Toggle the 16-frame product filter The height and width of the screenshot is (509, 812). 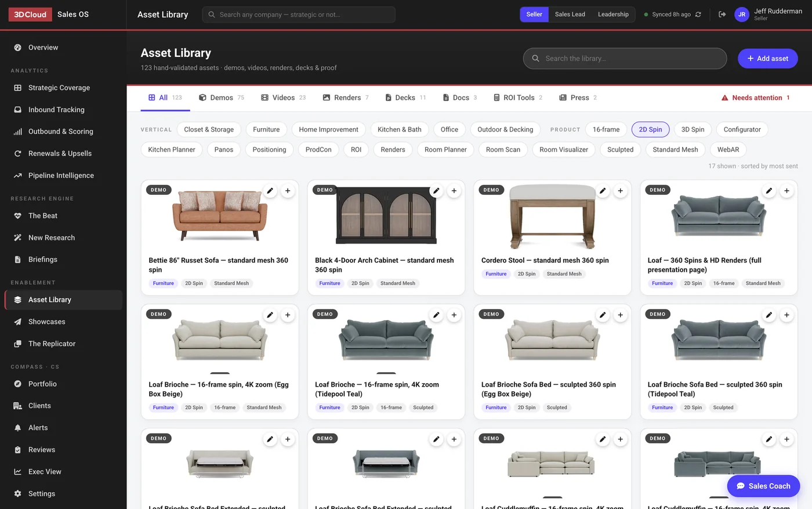point(606,130)
